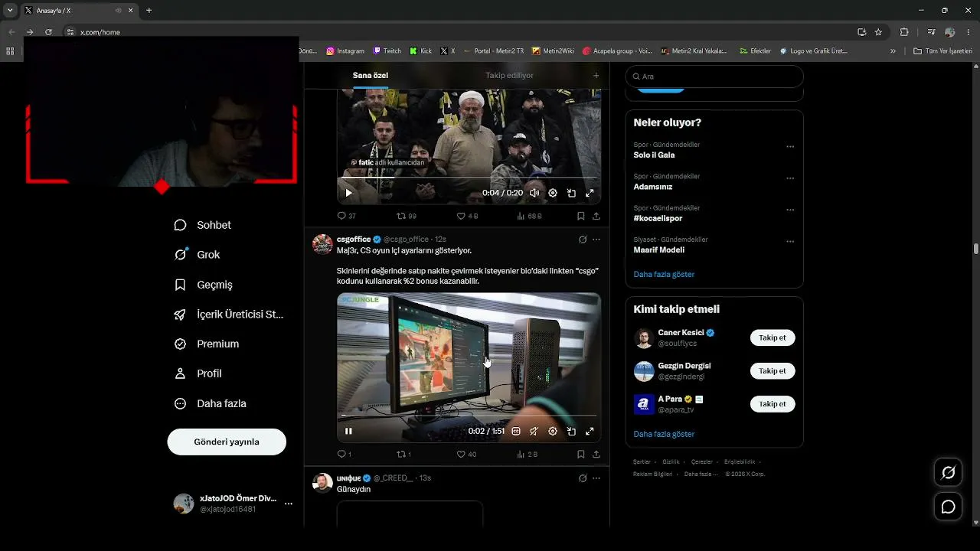Follow Gezgin Dergisi with Takip et
The image size is (980, 551).
coord(773,371)
